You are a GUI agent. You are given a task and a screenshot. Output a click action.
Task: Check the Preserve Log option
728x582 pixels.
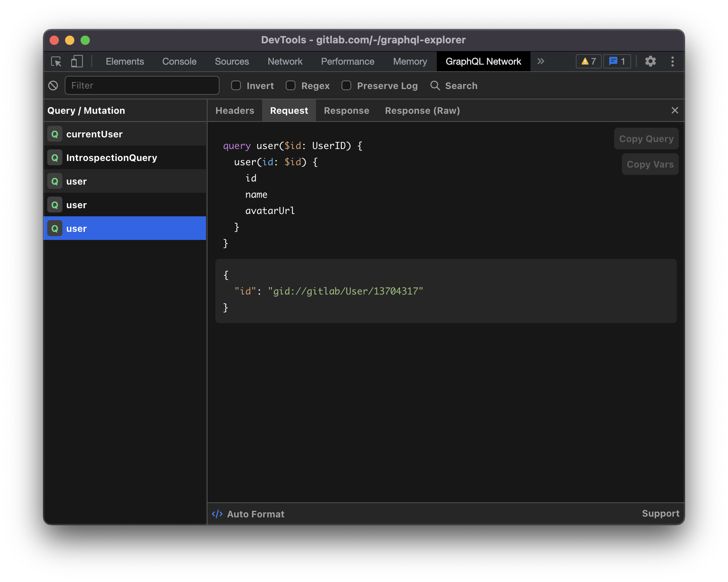tap(346, 86)
